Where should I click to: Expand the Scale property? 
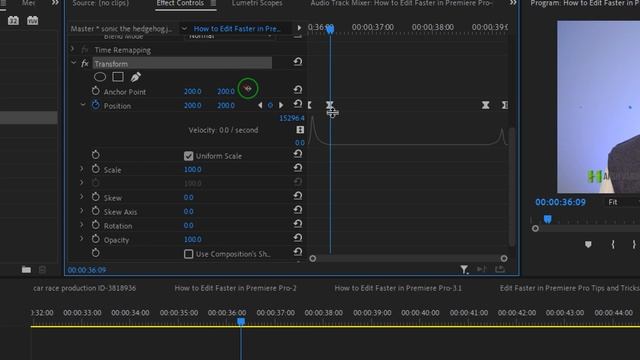pos(82,169)
